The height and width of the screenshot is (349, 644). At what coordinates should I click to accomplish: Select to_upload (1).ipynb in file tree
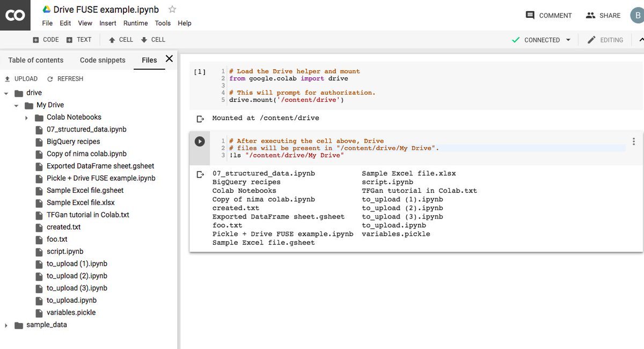pyautogui.click(x=77, y=264)
